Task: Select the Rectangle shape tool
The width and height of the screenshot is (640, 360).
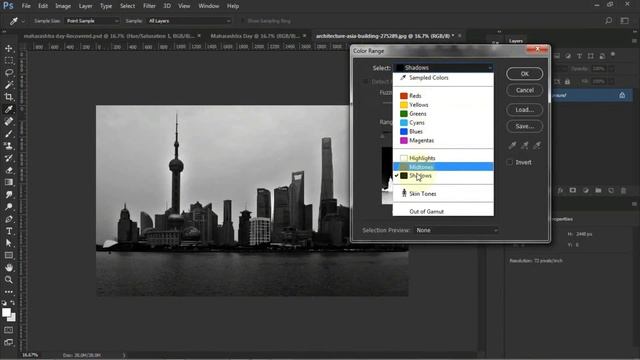Action: click(x=9, y=256)
